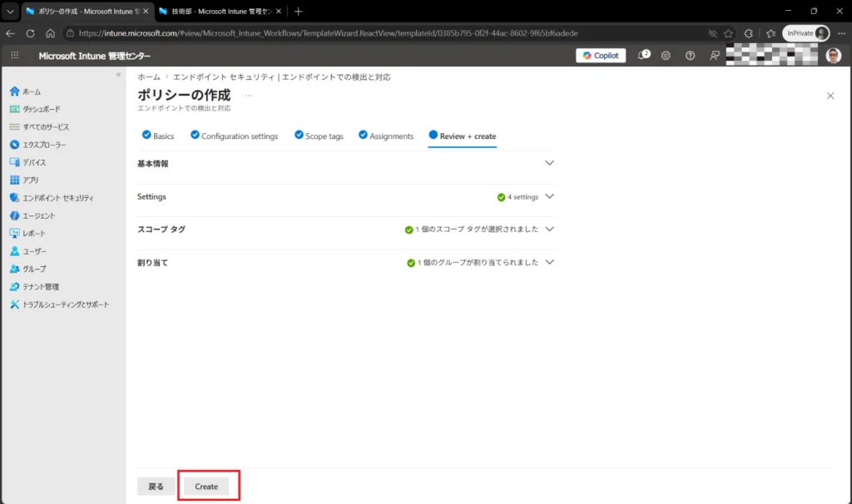Open the more options ellipsis beside ポリシーの作成

(248, 96)
